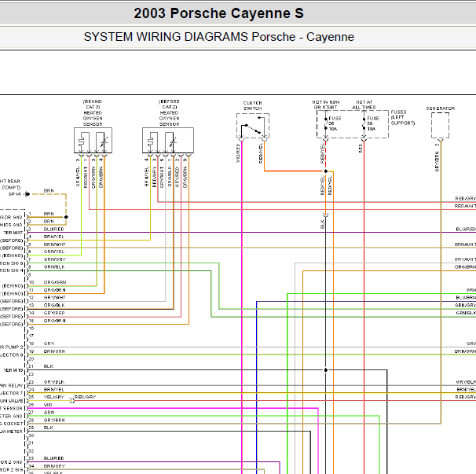This screenshot has height=474, width=476.
Task: Click pin 23 'GRY/BLK' wire label
Action: tap(54, 382)
